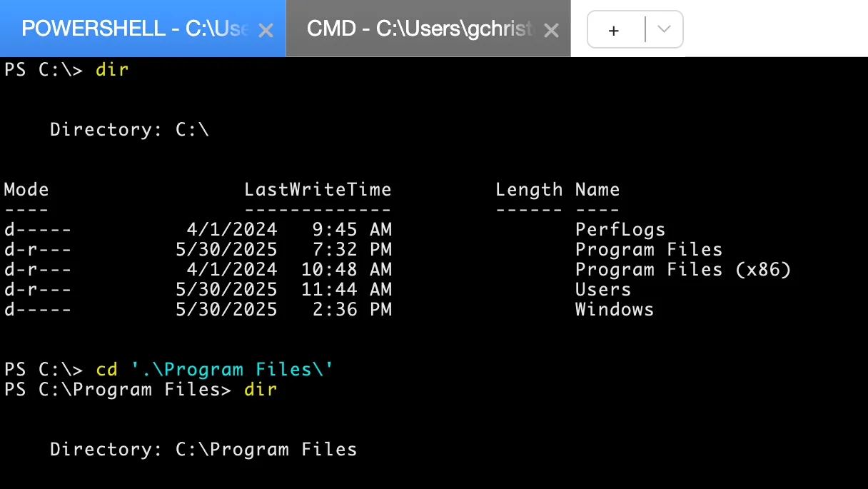This screenshot has width=868, height=489.
Task: Click the Mode column header
Action: 26,189
